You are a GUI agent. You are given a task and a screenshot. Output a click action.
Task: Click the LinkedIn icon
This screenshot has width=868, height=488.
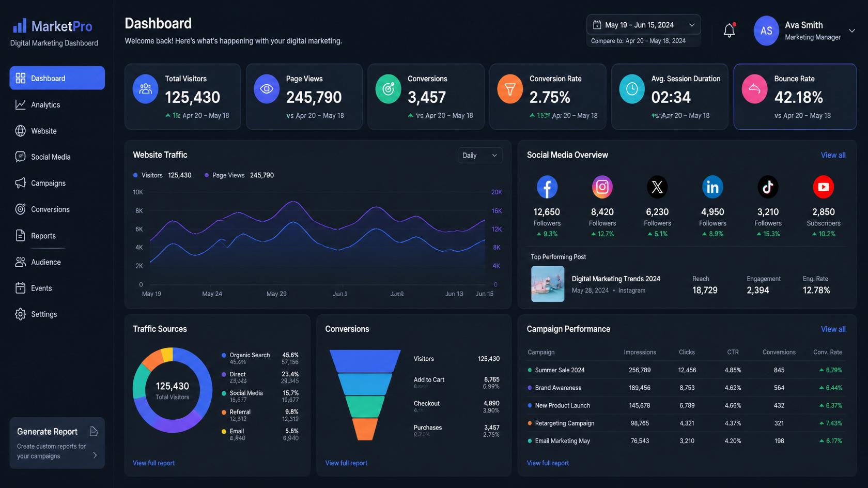(712, 187)
